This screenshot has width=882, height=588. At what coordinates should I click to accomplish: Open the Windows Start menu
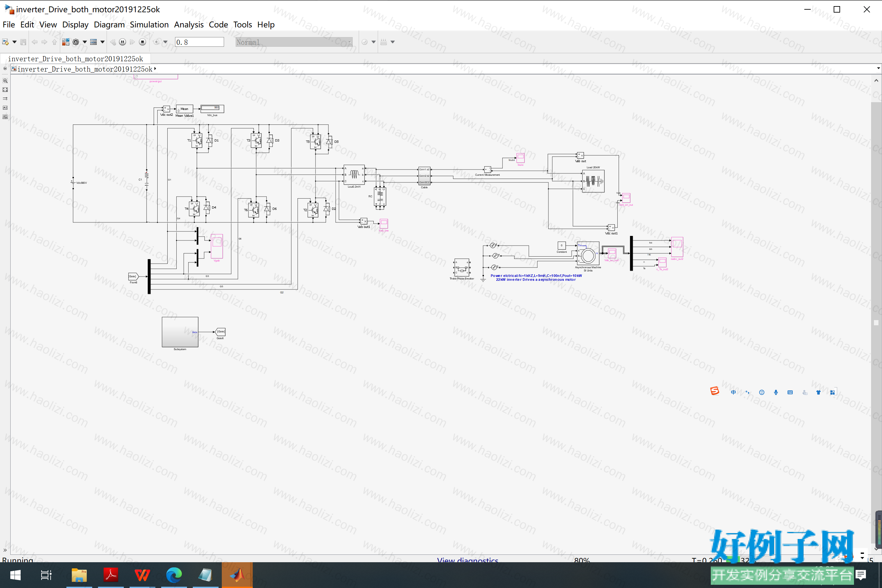(15, 575)
